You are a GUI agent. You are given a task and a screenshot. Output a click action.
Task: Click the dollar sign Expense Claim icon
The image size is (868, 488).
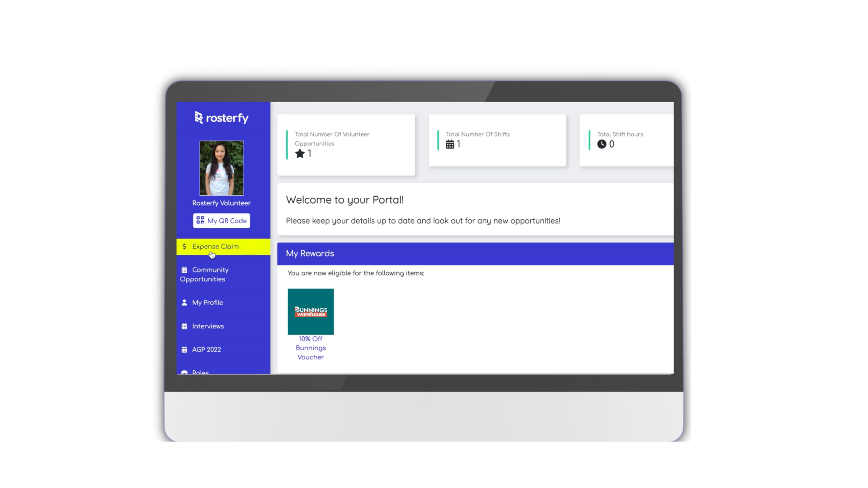[x=184, y=246]
